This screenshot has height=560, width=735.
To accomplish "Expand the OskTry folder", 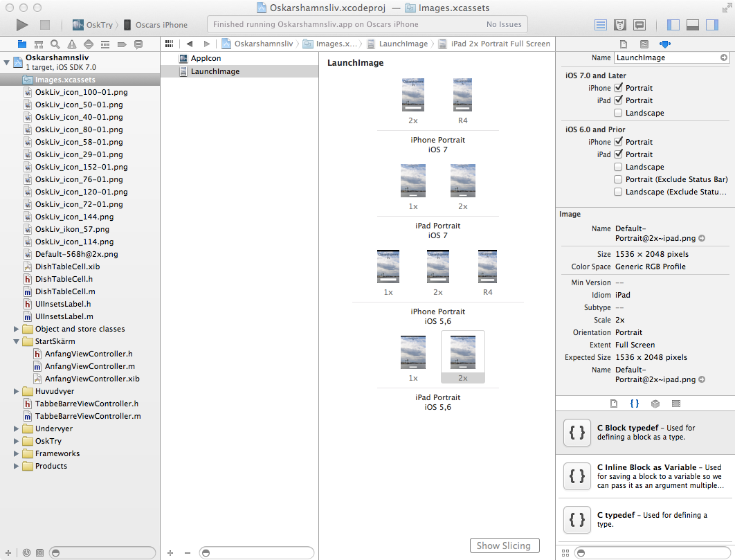I will pyautogui.click(x=16, y=441).
